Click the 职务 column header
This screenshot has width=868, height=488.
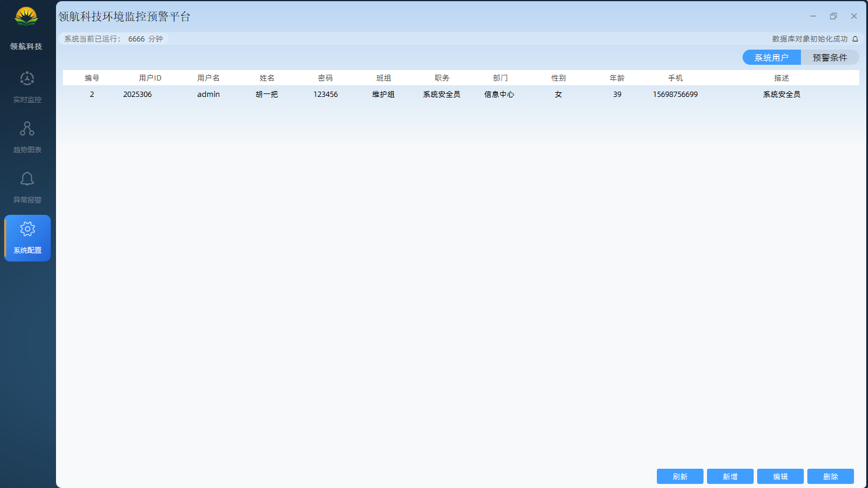[x=442, y=78]
